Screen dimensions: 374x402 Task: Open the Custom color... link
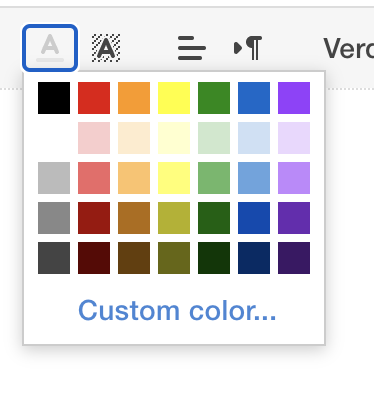pos(177,310)
